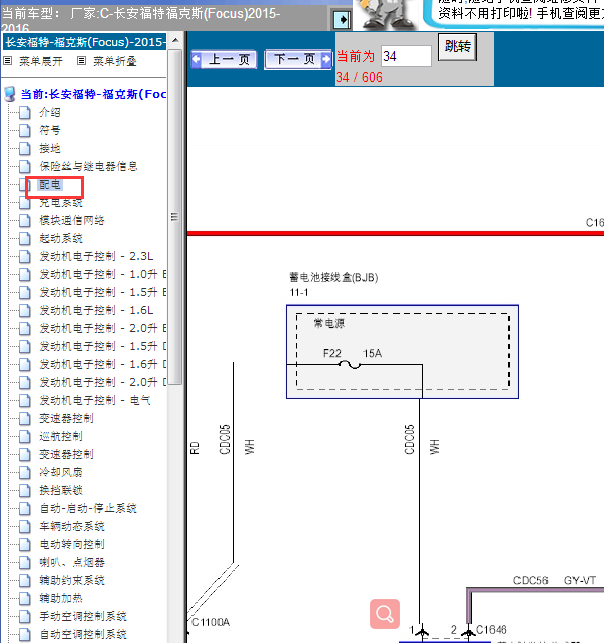Open 辅助约束系统 entry

coord(72,580)
